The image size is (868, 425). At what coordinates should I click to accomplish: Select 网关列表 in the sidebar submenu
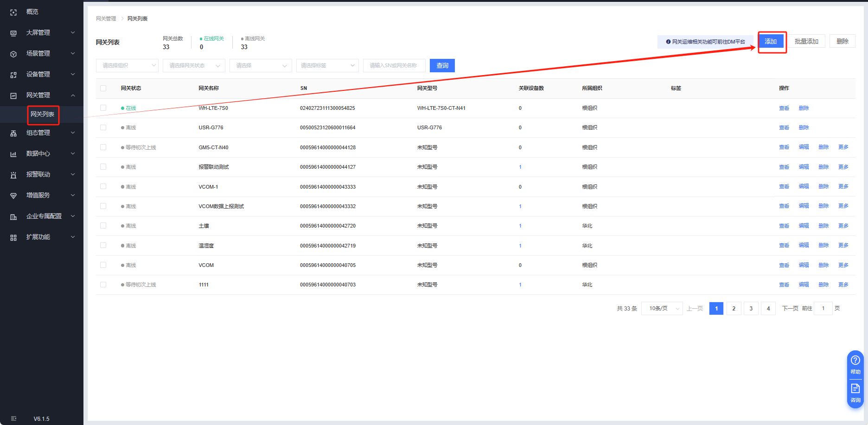42,114
